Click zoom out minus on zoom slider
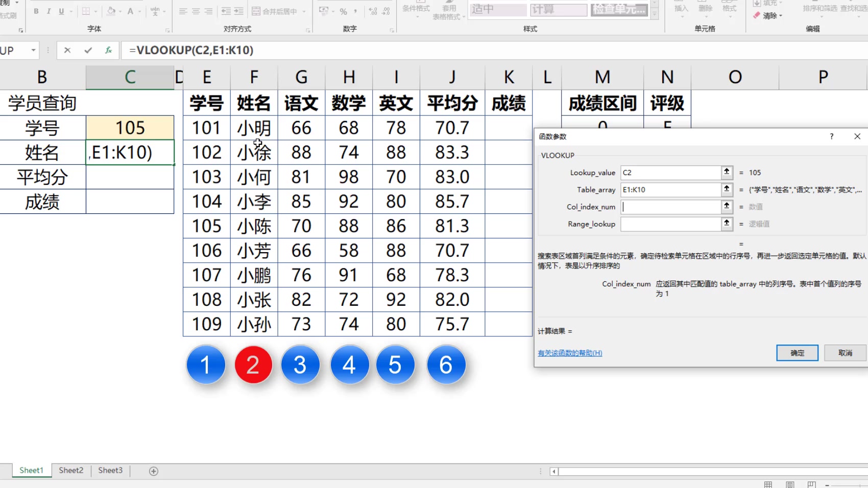The image size is (868, 488). coord(827,485)
